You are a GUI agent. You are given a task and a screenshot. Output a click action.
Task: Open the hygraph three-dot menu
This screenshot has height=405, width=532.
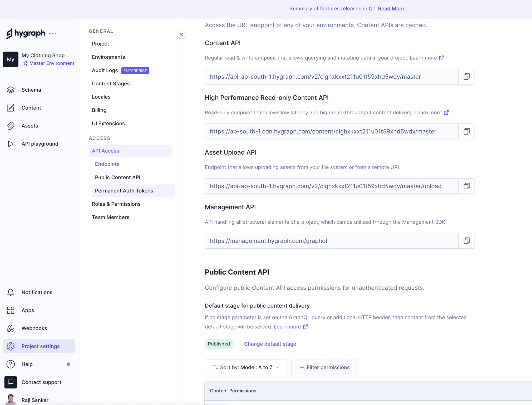[x=53, y=33]
